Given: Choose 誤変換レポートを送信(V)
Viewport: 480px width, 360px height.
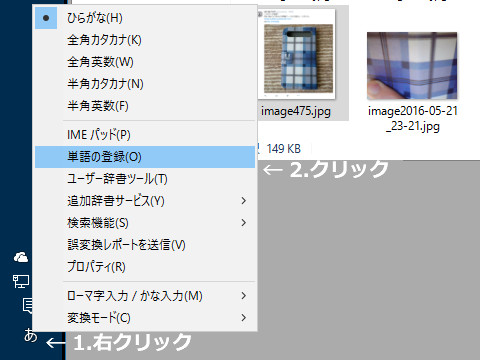Looking at the screenshot, I should (x=145, y=245).
